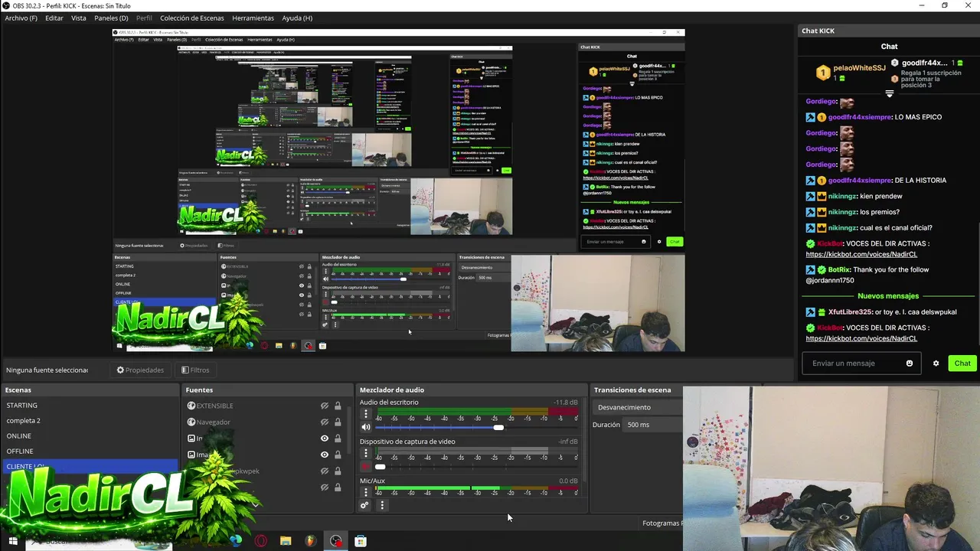Click the Windows Start button
Image resolution: width=980 pixels, height=551 pixels.
click(x=13, y=541)
